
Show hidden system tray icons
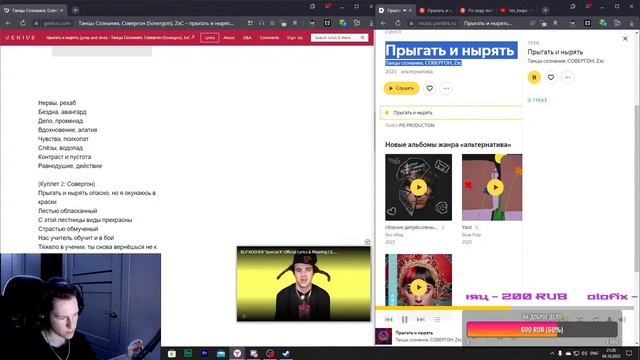pos(552,353)
